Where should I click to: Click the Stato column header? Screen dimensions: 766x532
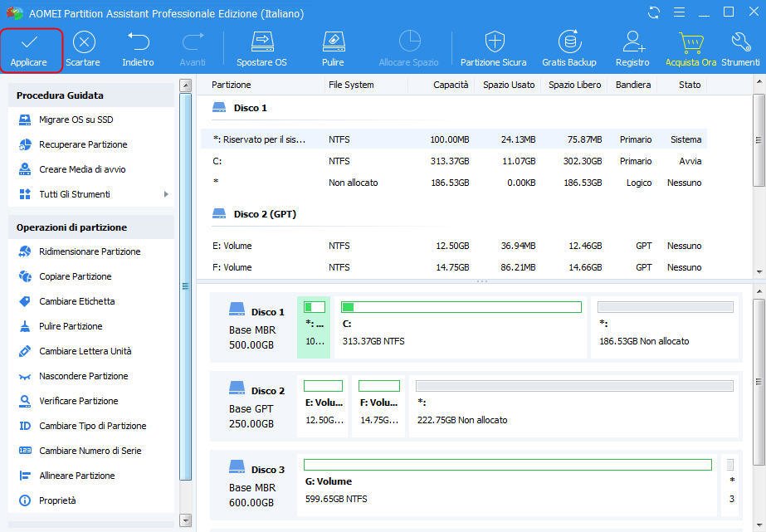click(690, 85)
